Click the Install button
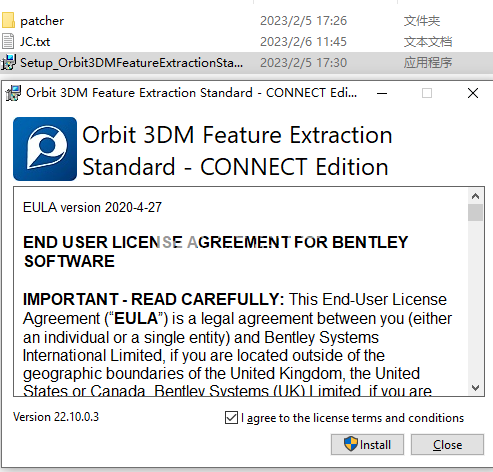Viewport: 493px width, 472px height. (x=367, y=444)
